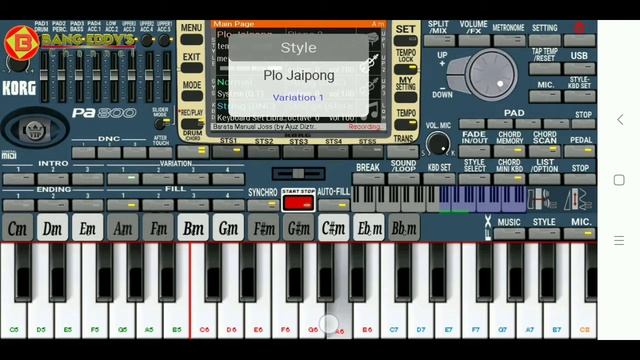Trigger Ending 1 button
This screenshot has width=640, height=360.
click(18, 205)
